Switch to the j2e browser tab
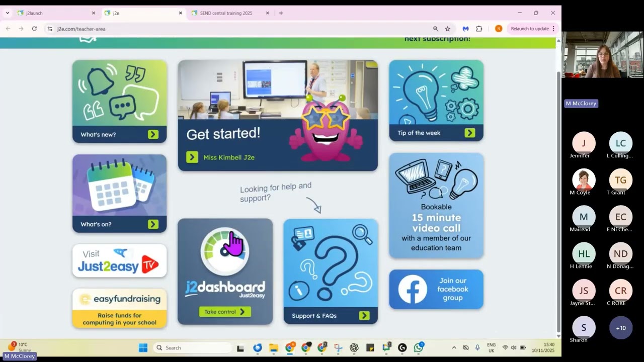Screen dimensions: 644x362 coord(143,13)
